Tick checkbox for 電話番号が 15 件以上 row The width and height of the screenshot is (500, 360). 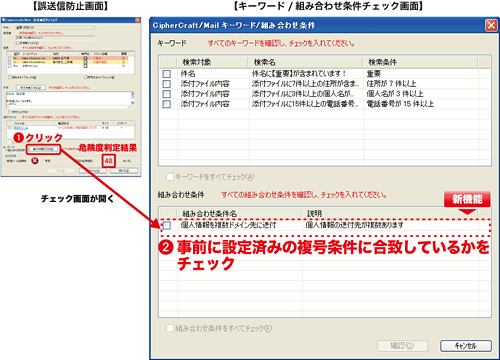point(167,104)
